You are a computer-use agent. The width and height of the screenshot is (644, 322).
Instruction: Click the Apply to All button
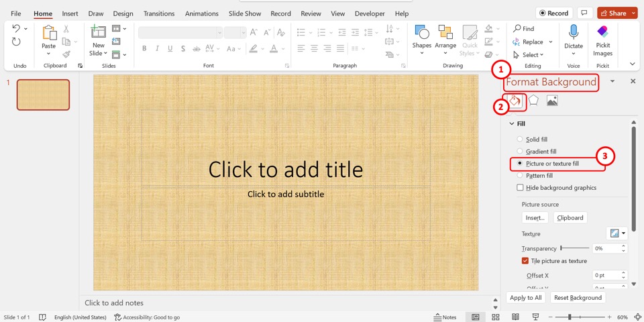point(526,298)
